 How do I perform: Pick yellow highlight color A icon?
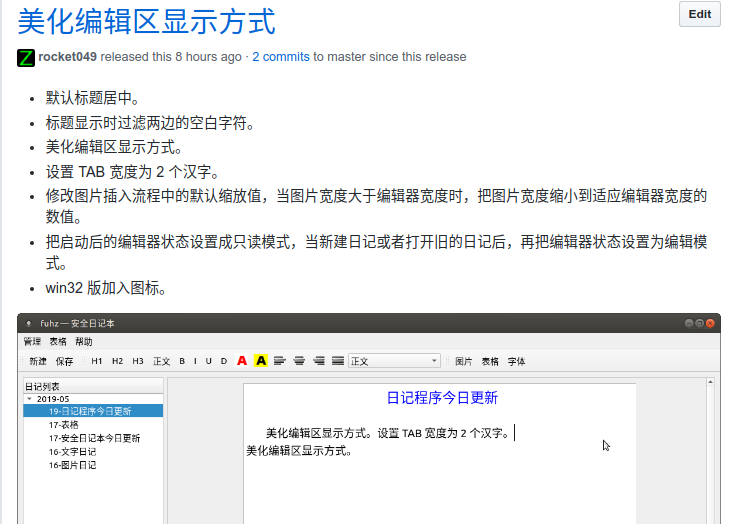(x=261, y=361)
